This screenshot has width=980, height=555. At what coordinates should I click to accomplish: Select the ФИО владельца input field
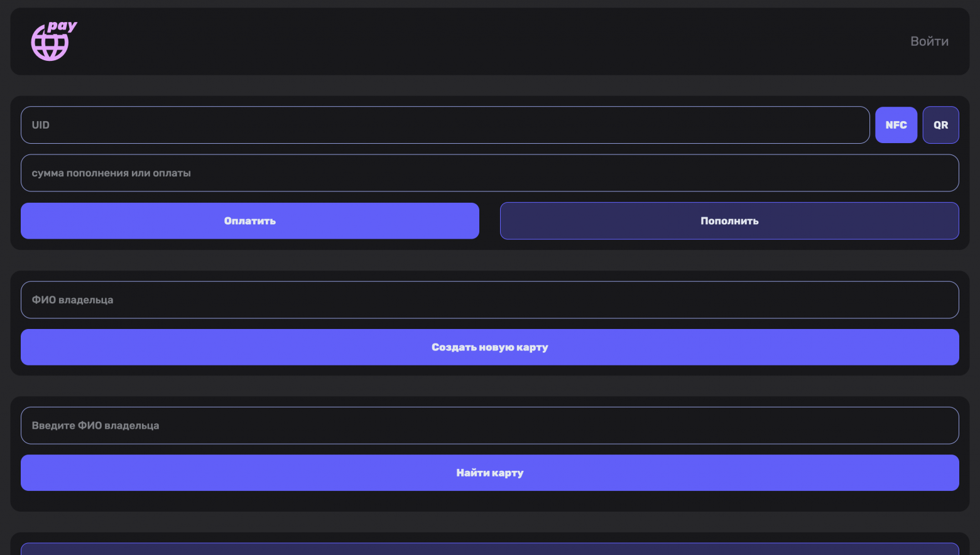(x=490, y=300)
